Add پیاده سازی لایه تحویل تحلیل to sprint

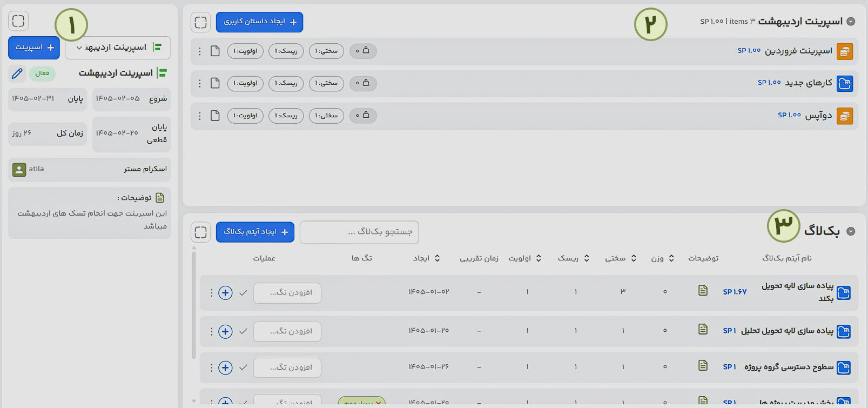point(225,331)
